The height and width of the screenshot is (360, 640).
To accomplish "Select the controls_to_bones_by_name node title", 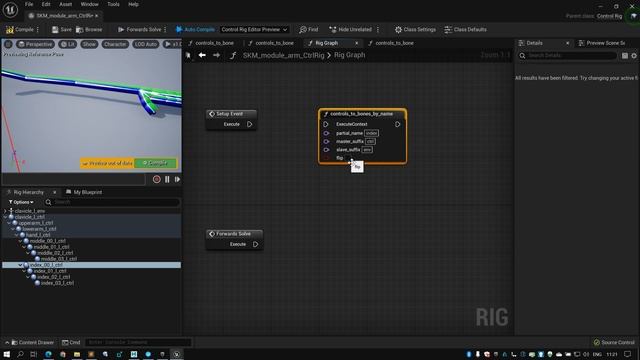I will 362,114.
